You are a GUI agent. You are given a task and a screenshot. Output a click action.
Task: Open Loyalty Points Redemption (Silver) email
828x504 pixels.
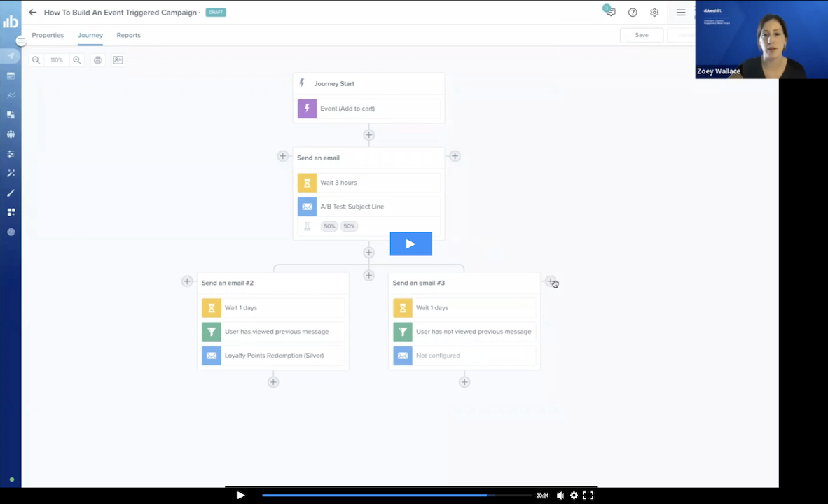point(273,355)
